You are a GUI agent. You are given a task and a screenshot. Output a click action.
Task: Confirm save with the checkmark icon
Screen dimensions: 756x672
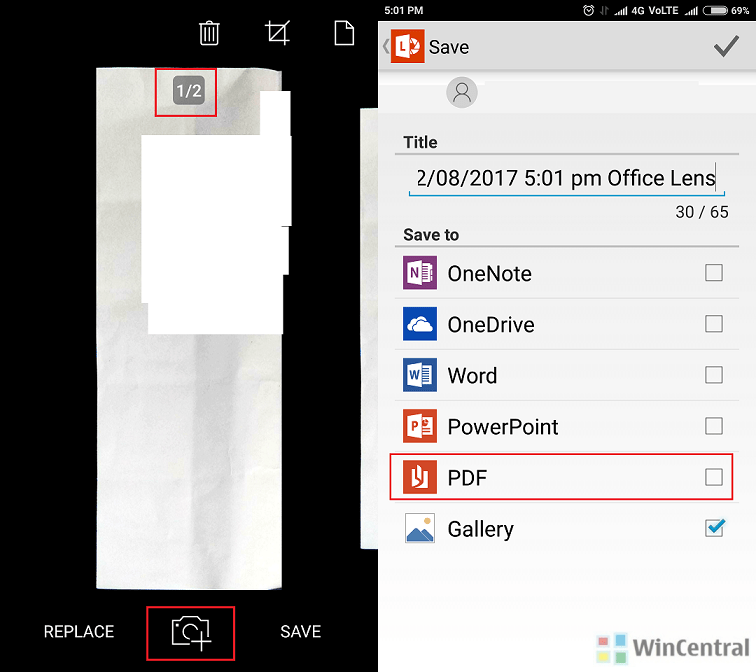(726, 46)
